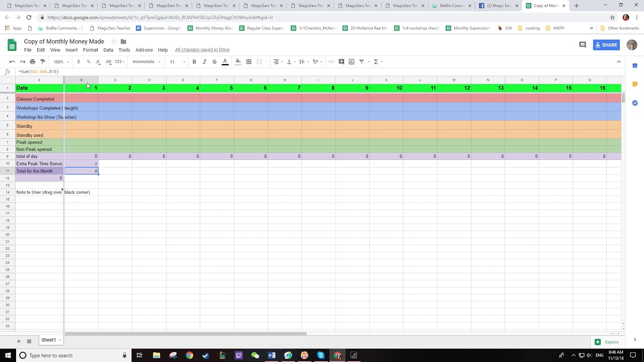Toggle bold formatting

coord(194,62)
